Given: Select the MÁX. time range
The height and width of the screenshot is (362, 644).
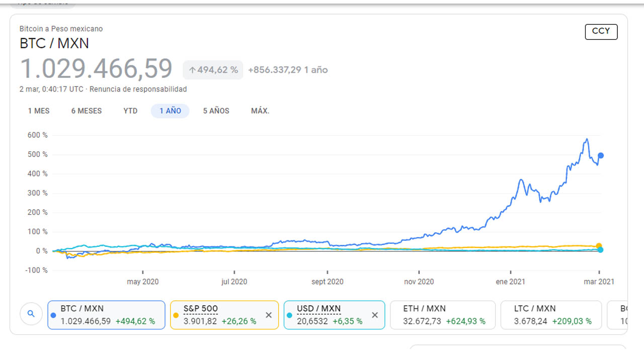Looking at the screenshot, I should tap(260, 111).
